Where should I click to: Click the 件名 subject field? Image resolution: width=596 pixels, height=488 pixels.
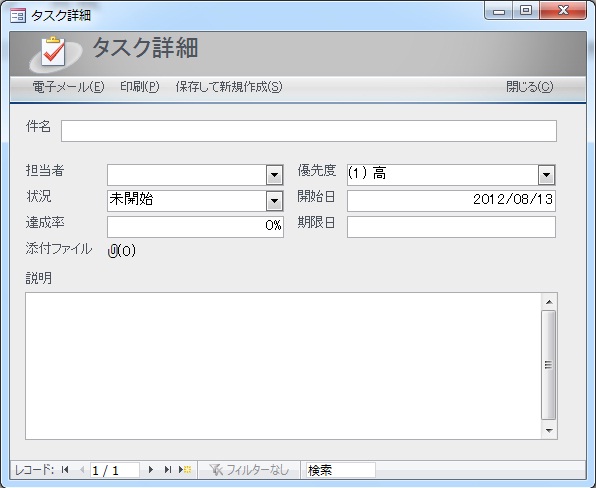click(309, 131)
